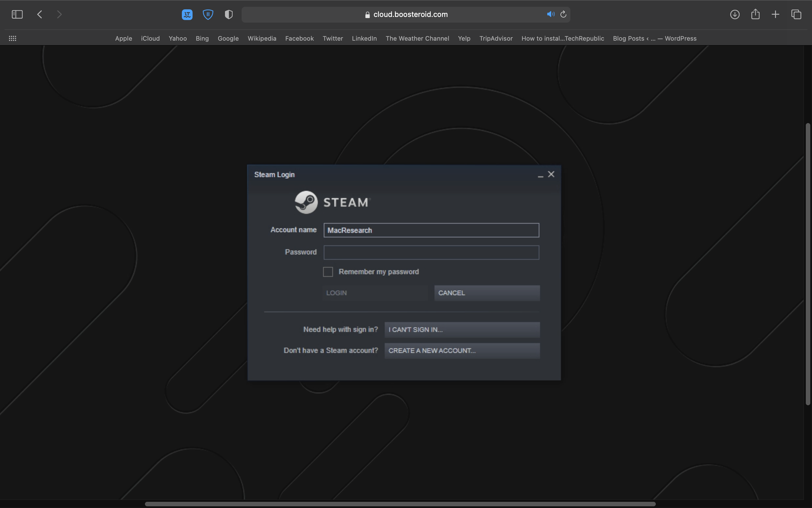The image size is (812, 508).
Task: Click the horizontal page scrollbar
Action: coord(400,504)
